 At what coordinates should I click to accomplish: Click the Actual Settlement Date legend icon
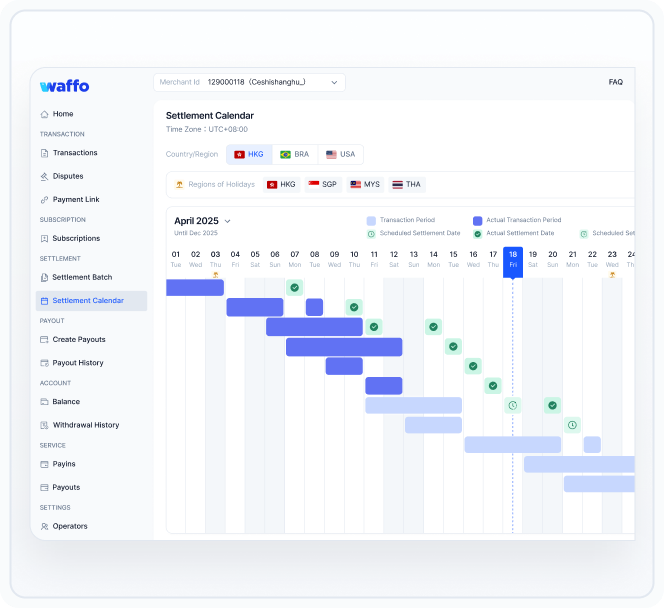coord(478,234)
